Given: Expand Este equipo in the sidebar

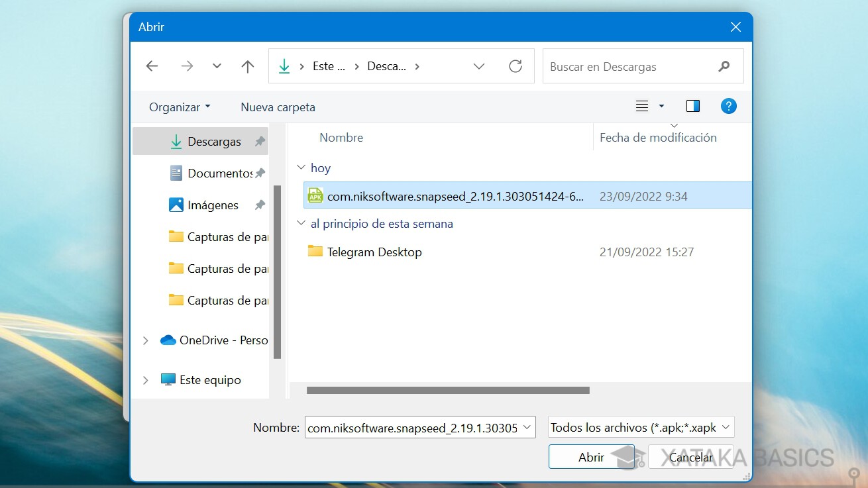Looking at the screenshot, I should click(145, 379).
